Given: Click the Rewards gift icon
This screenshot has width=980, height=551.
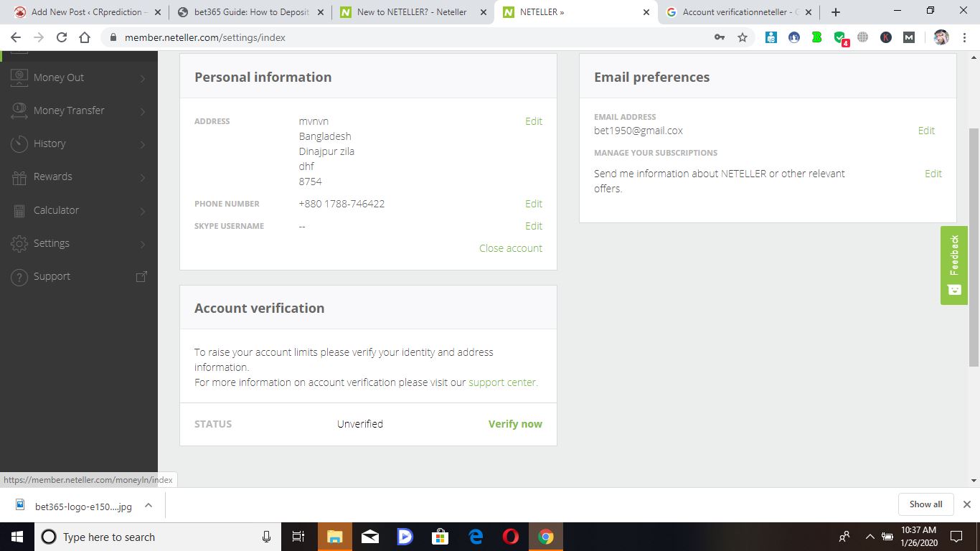Looking at the screenshot, I should point(19,177).
